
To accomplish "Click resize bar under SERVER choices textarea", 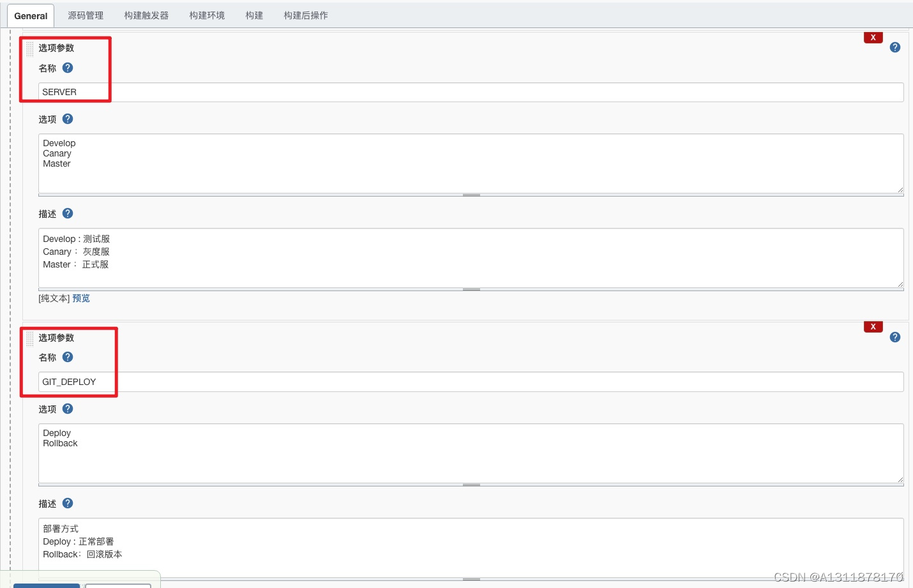I will click(471, 195).
